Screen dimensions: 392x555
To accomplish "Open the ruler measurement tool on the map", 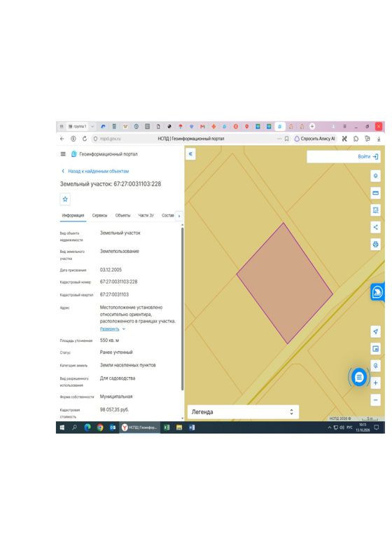I will 375,193.
